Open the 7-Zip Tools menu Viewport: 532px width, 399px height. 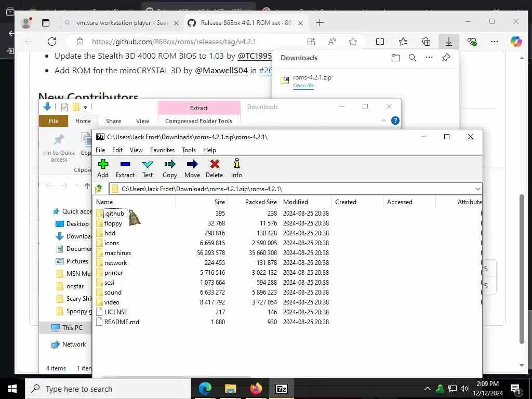point(189,150)
